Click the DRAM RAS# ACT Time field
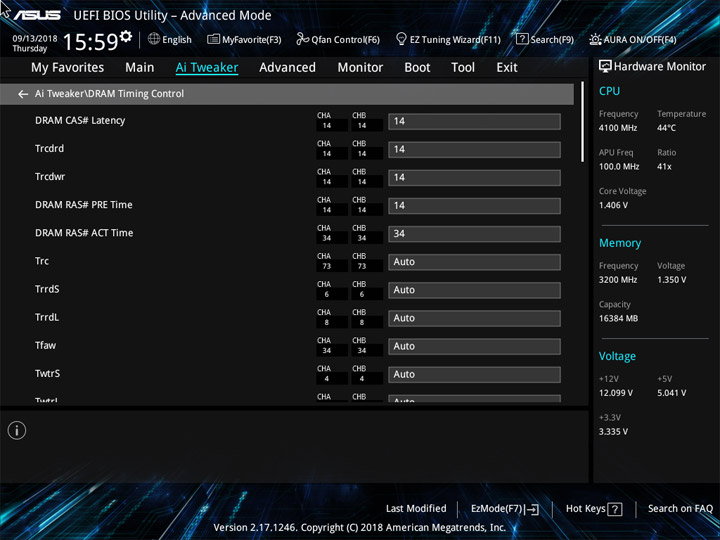Viewport: 720px width, 540px height. pos(474,234)
